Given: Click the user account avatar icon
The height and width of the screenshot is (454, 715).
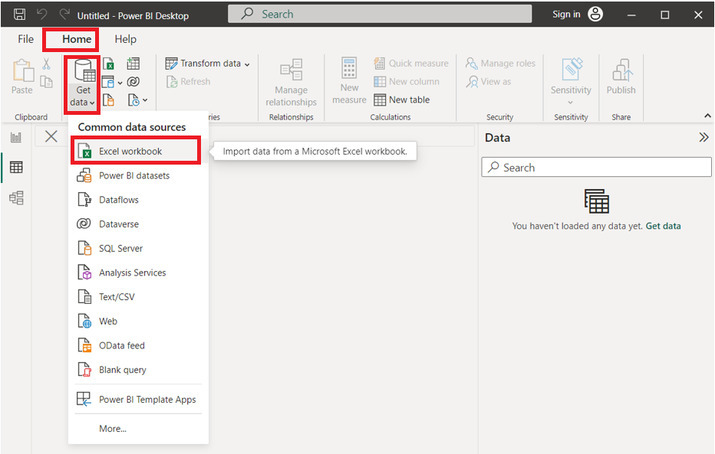Looking at the screenshot, I should pyautogui.click(x=595, y=14).
